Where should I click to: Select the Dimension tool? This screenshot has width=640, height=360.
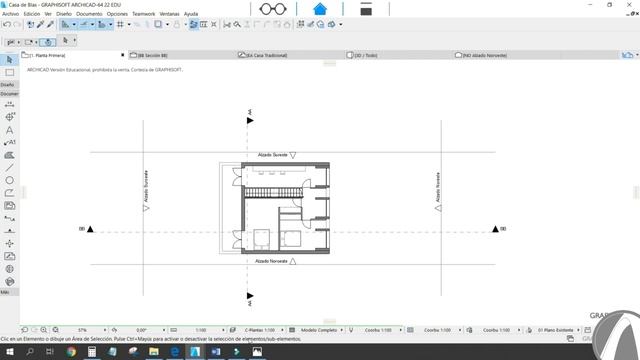tap(9, 104)
